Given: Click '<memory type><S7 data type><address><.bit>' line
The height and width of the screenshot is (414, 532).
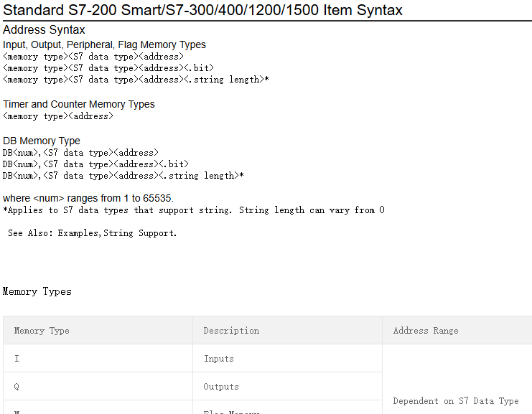Looking at the screenshot, I should coord(108,68).
